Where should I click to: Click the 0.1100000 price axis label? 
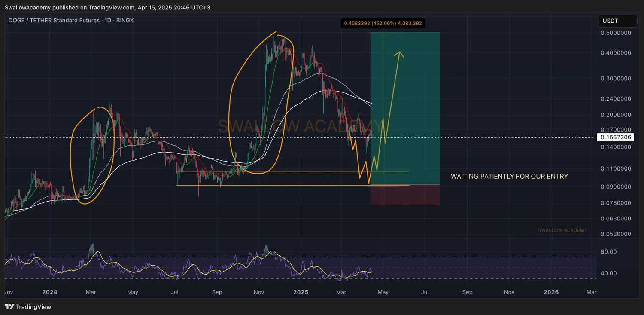point(615,168)
